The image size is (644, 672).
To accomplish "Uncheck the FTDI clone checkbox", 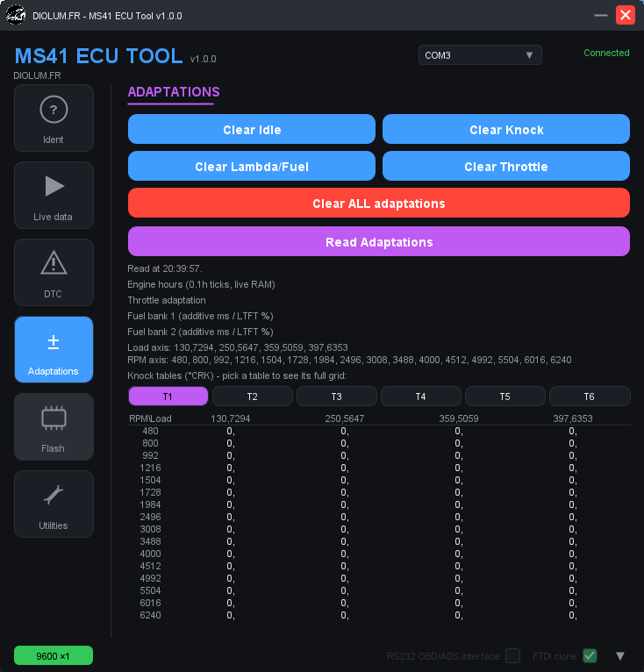I will [x=590, y=655].
